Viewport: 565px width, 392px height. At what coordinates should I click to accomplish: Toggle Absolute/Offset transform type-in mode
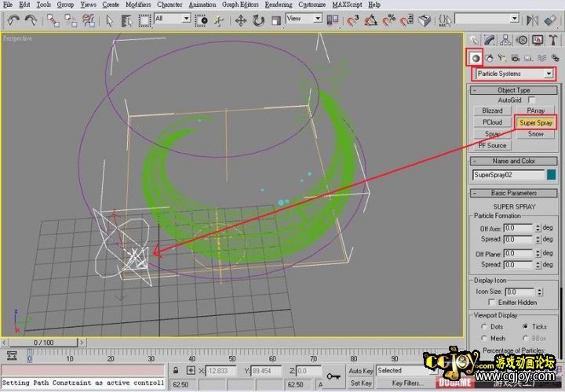[x=191, y=370]
